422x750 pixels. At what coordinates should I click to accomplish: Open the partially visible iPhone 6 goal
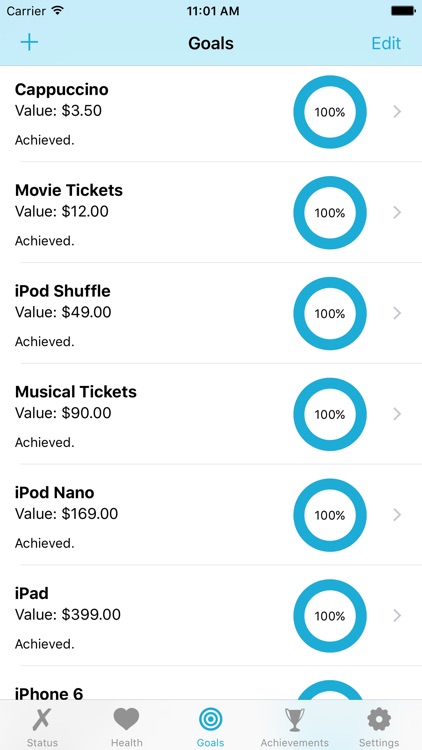pyautogui.click(x=211, y=683)
